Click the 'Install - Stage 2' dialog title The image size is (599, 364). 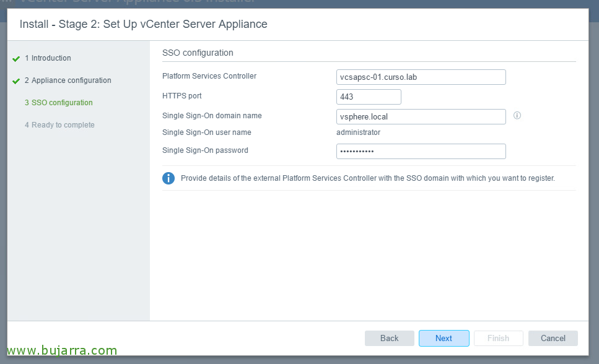[x=144, y=24]
